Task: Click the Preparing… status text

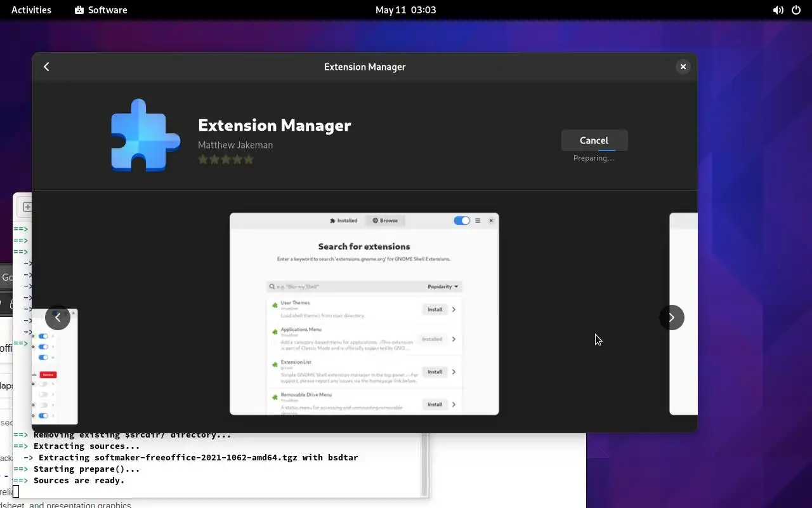Action: (594, 158)
